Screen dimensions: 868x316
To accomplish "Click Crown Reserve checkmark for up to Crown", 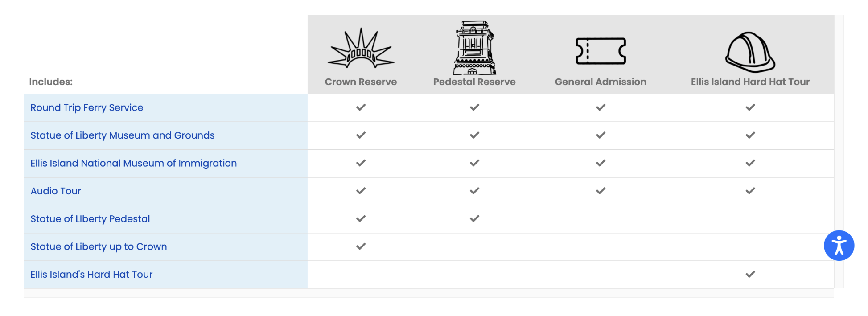I will 361,246.
